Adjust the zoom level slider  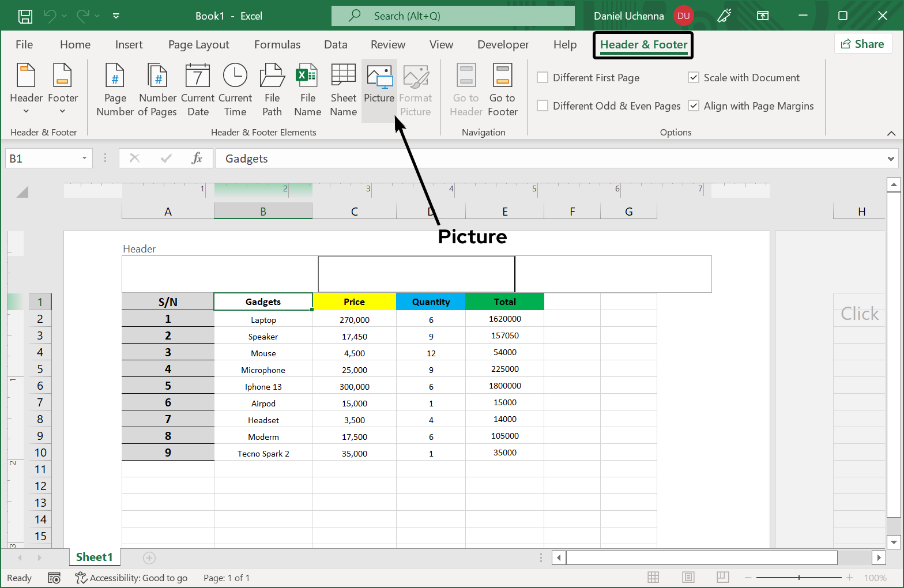coord(798,578)
